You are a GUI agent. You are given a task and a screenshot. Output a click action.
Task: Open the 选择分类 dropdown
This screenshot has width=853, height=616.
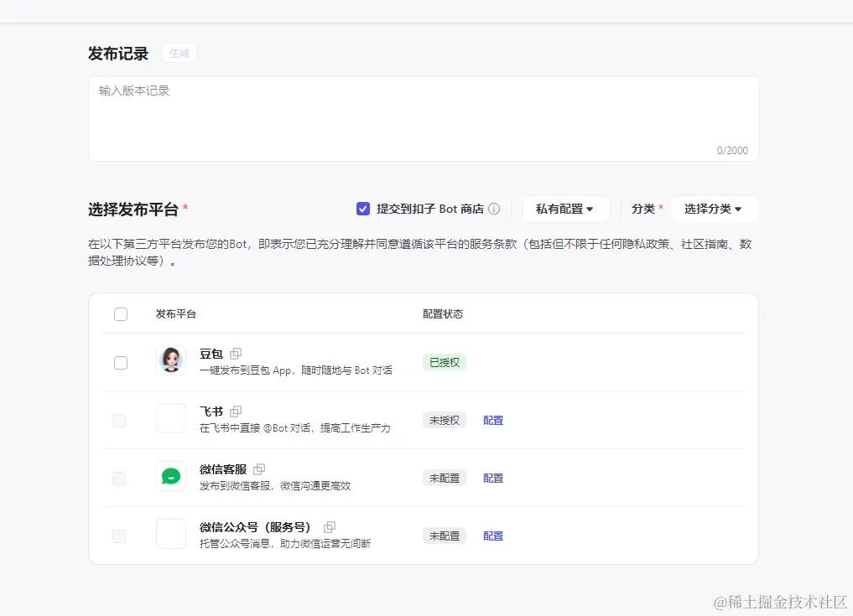[x=713, y=209]
